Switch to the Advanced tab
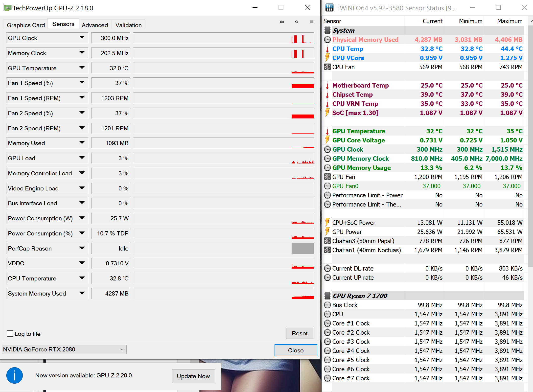The height and width of the screenshot is (392, 533). tap(95, 25)
